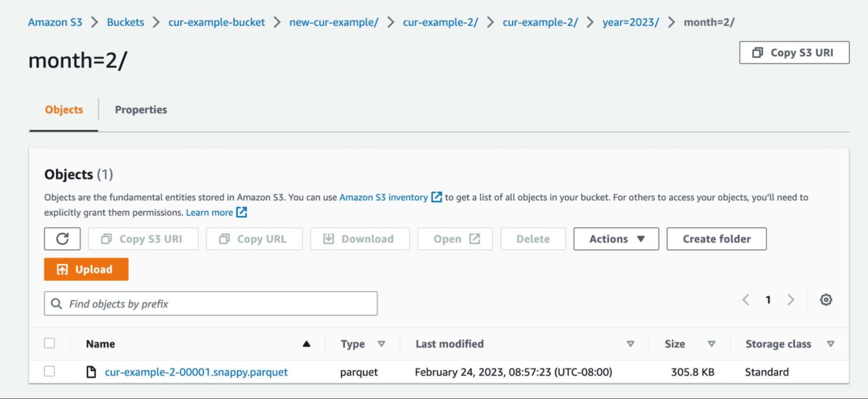Click the Name column sort arrow
The width and height of the screenshot is (868, 399).
tap(307, 343)
